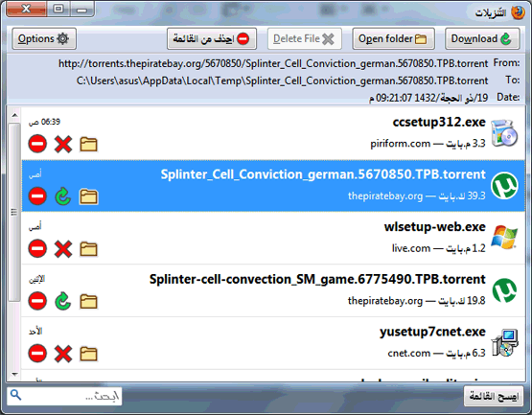532x415 pixels.
Task: Delete ccsetup312.exe file red X icon
Action: point(63,144)
